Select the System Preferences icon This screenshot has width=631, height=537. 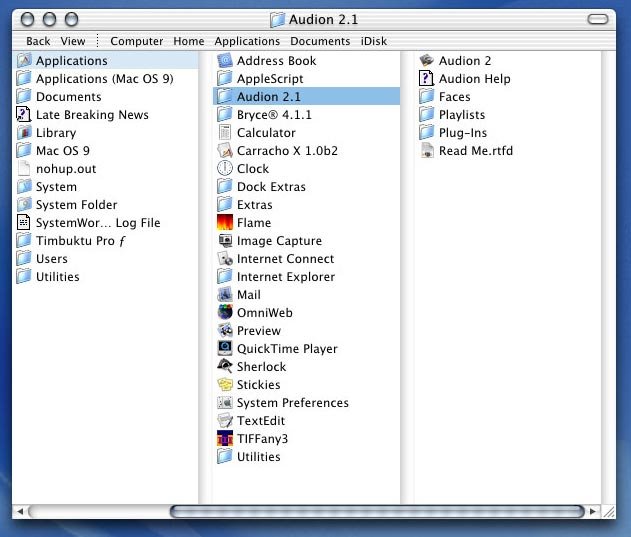[x=225, y=403]
